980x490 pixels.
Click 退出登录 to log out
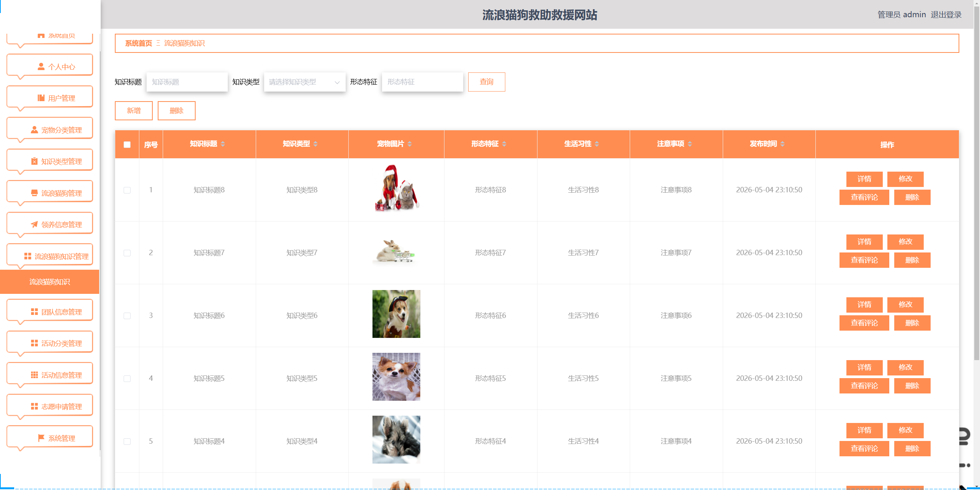pos(946,14)
